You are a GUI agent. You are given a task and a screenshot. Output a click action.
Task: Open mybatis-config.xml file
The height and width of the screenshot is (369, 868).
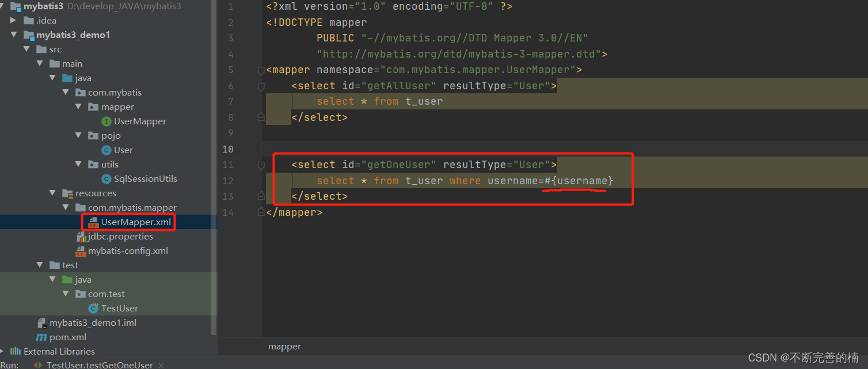click(128, 250)
